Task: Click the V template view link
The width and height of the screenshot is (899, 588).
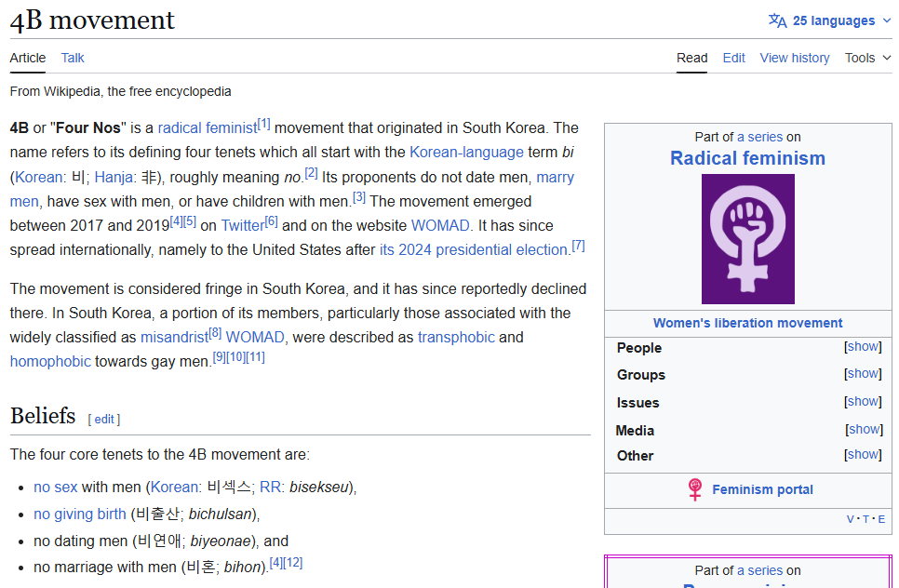Action: pos(850,519)
